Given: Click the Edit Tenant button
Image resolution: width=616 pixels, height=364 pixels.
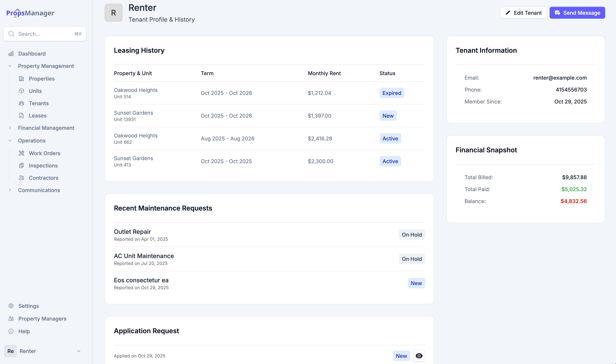Looking at the screenshot, I should pos(523,13).
